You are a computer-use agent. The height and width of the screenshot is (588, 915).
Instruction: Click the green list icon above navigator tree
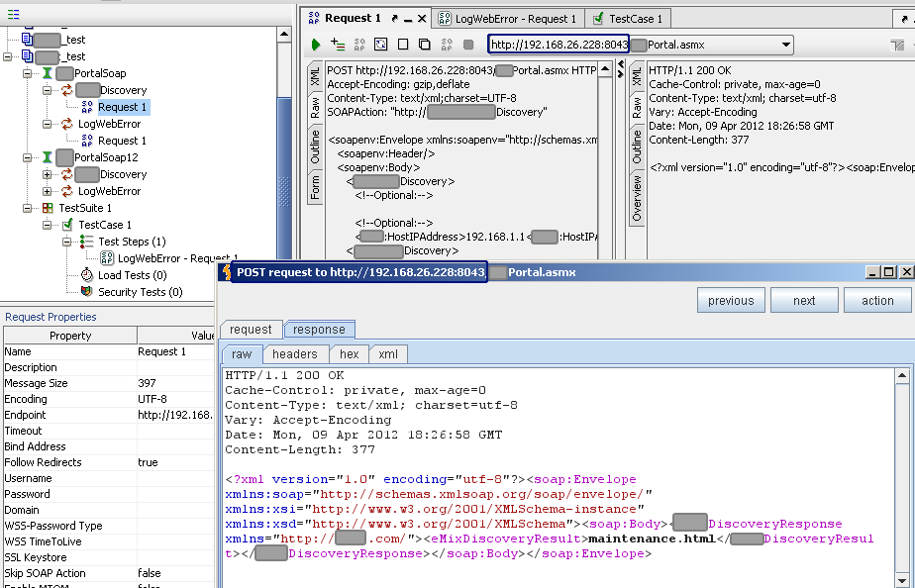click(14, 14)
